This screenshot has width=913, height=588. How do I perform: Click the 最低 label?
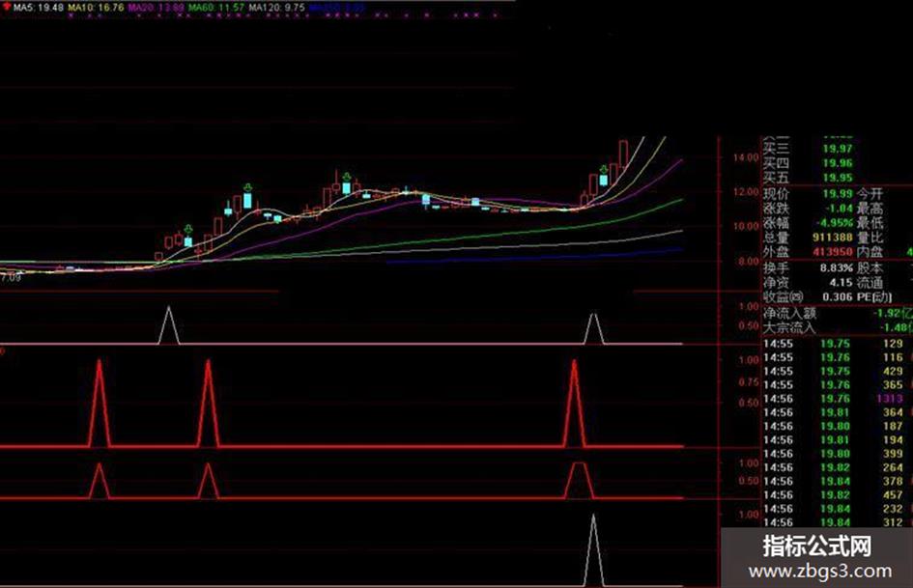pos(870,222)
